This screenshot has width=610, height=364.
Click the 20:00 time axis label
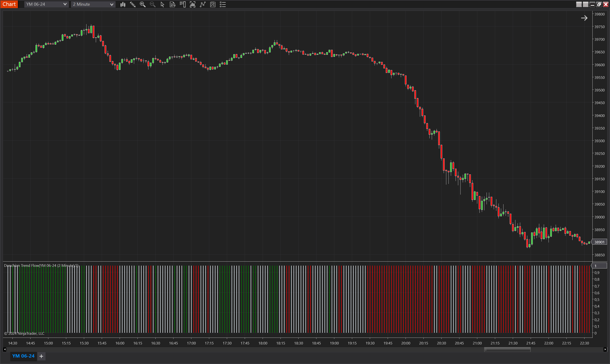406,343
